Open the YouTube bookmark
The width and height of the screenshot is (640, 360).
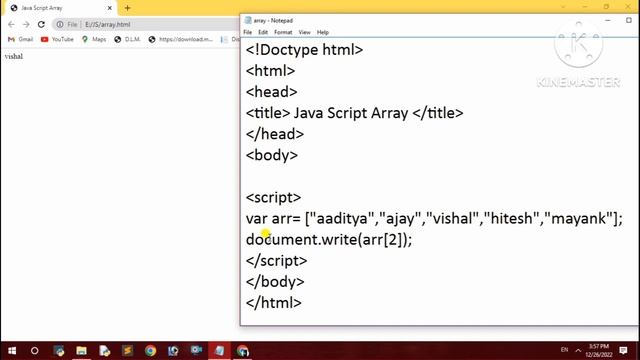tap(57, 39)
